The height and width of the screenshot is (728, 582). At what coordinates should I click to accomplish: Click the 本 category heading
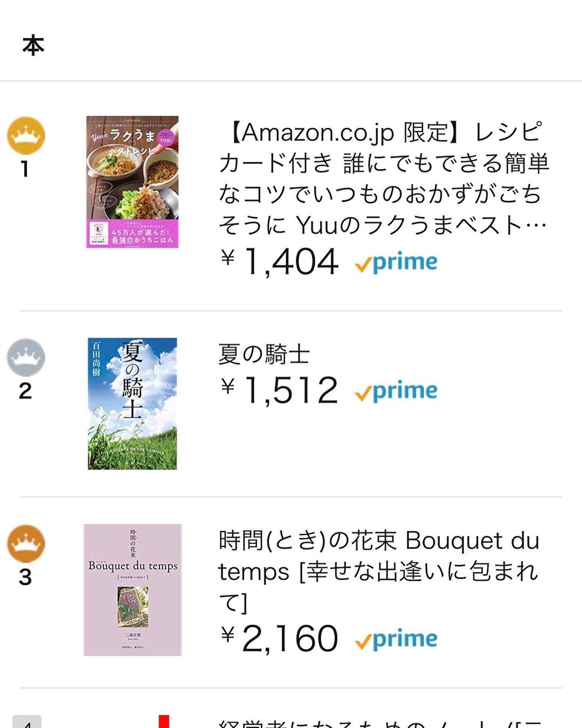(33, 46)
